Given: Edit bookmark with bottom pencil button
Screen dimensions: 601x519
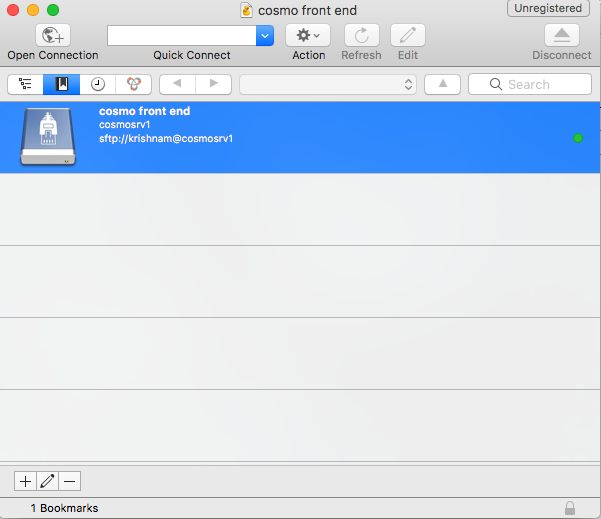Looking at the screenshot, I should click(48, 481).
